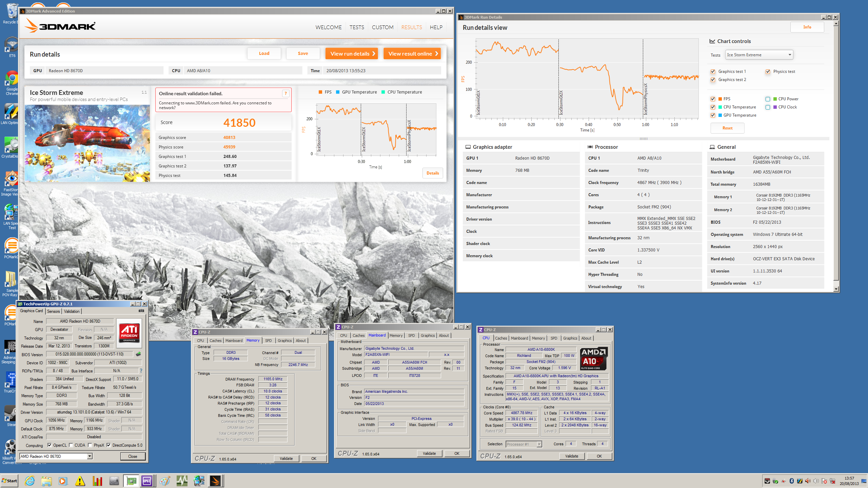Open Caches tab in CPU-Z Mainboard window
The height and width of the screenshot is (488, 868).
tap(358, 335)
